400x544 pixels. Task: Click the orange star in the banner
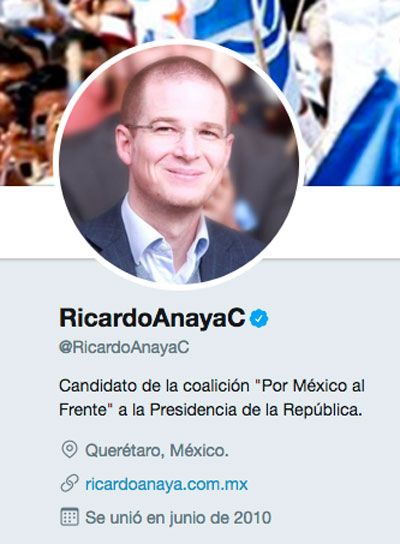coord(176,15)
